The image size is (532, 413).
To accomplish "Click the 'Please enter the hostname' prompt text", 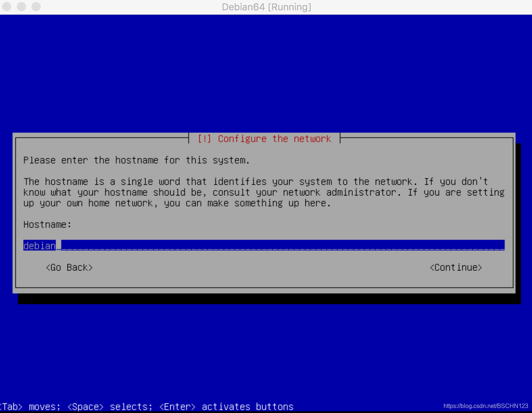I will point(136,160).
